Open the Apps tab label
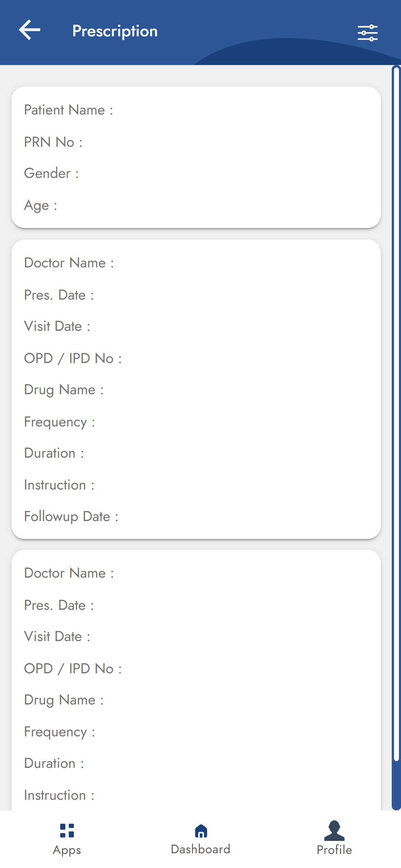Screen dimensions: 401x868 (67, 850)
